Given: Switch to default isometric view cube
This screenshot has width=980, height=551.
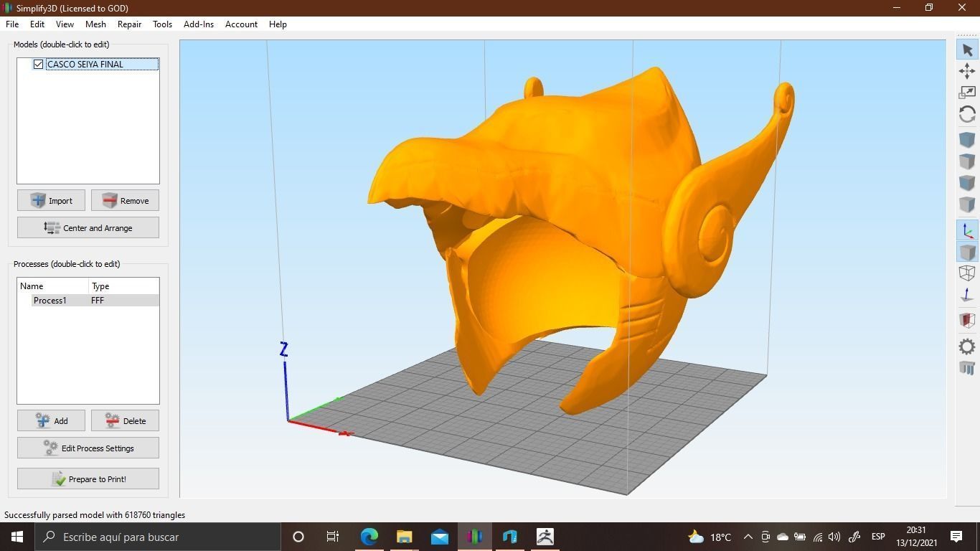Looking at the screenshot, I should (x=967, y=139).
